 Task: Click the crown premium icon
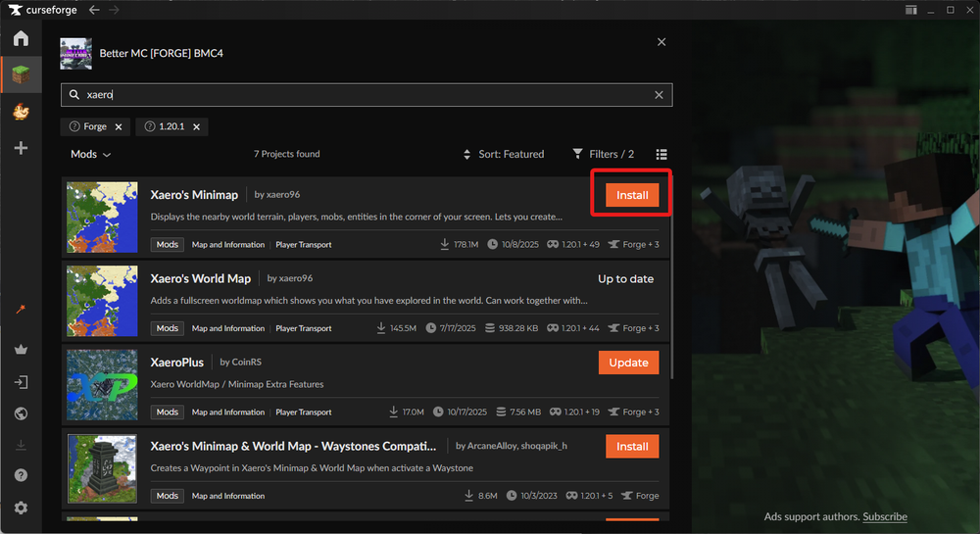21,350
